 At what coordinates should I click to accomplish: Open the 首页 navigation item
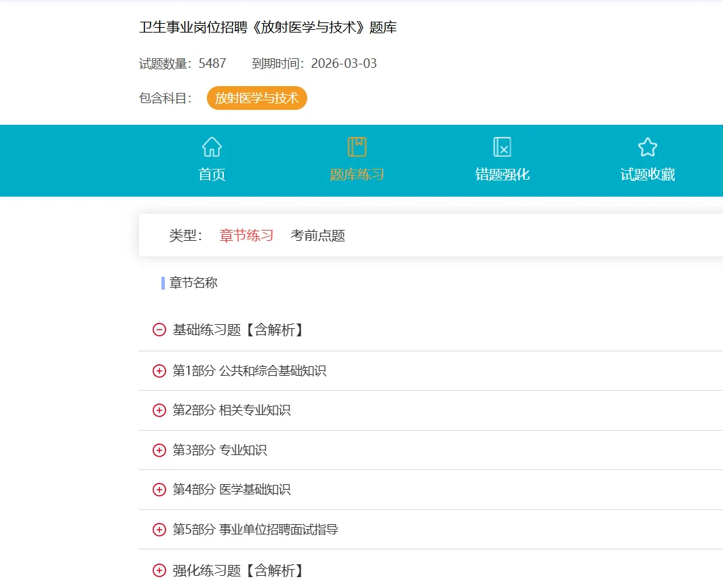coord(211,174)
